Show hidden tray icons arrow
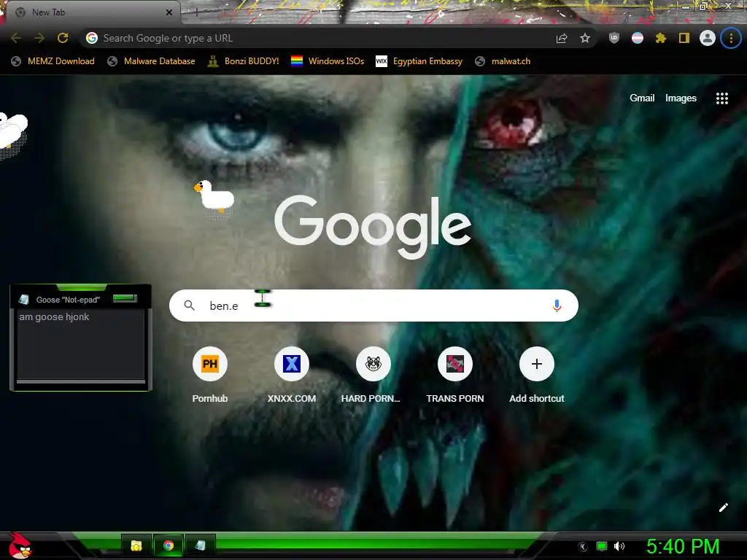The width and height of the screenshot is (747, 560). 583,547
